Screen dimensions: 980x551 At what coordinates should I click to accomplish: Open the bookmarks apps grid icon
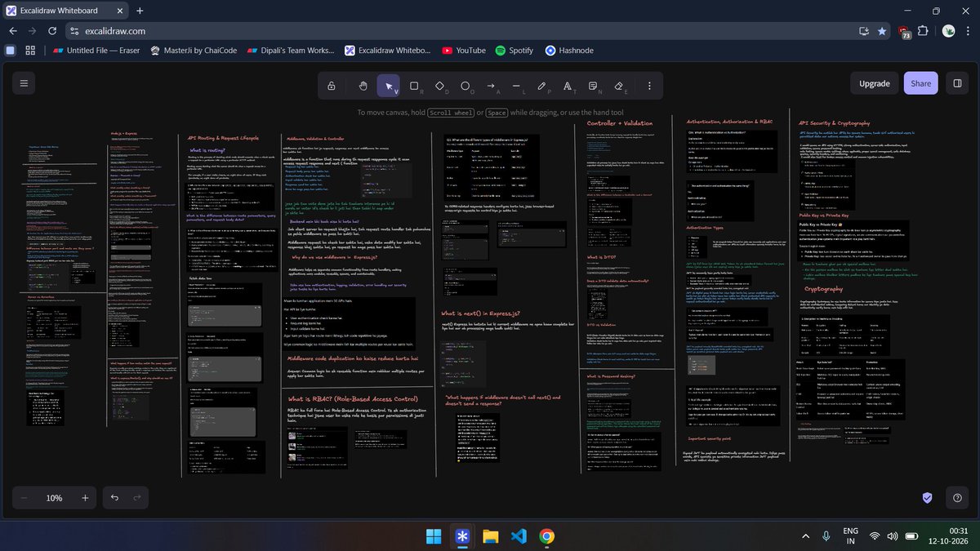(30, 50)
